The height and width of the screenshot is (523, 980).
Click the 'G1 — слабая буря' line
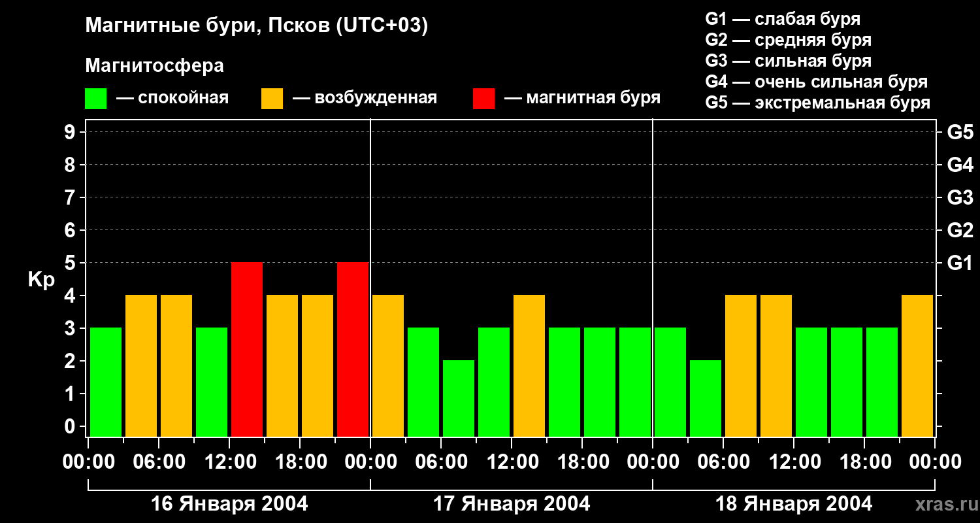pyautogui.click(x=783, y=19)
